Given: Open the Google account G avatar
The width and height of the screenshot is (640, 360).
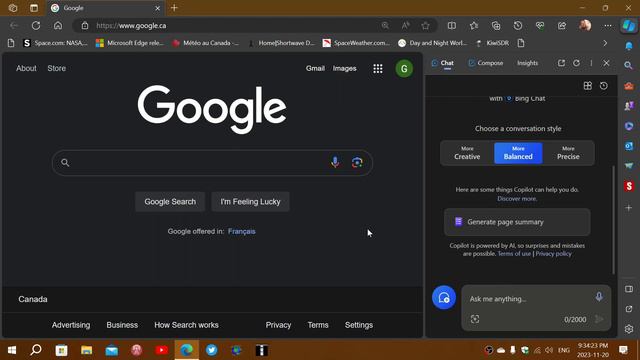Looking at the screenshot, I should (404, 69).
